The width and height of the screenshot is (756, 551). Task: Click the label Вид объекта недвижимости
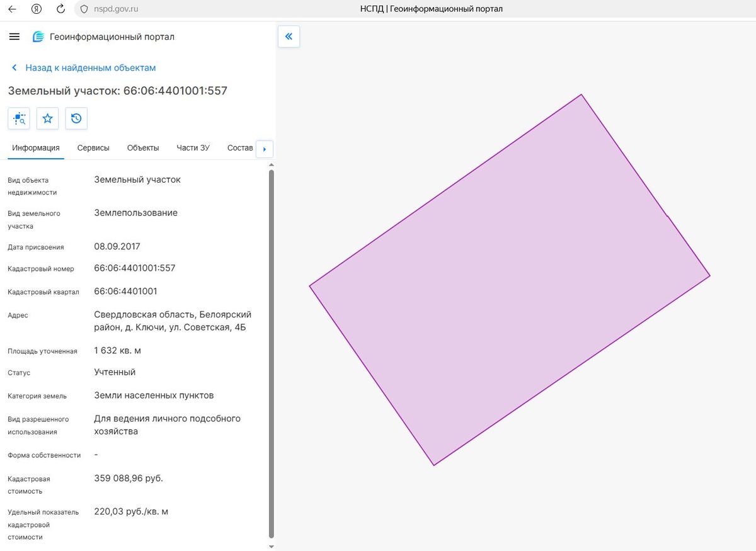pos(32,186)
